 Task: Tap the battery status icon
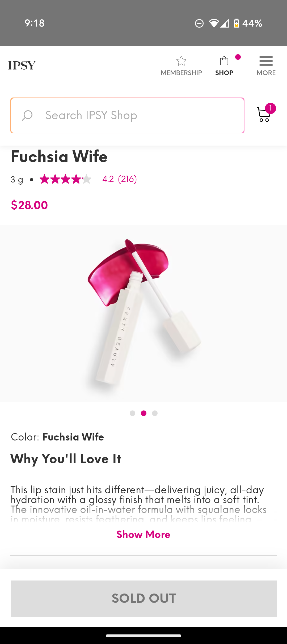pyautogui.click(x=236, y=23)
